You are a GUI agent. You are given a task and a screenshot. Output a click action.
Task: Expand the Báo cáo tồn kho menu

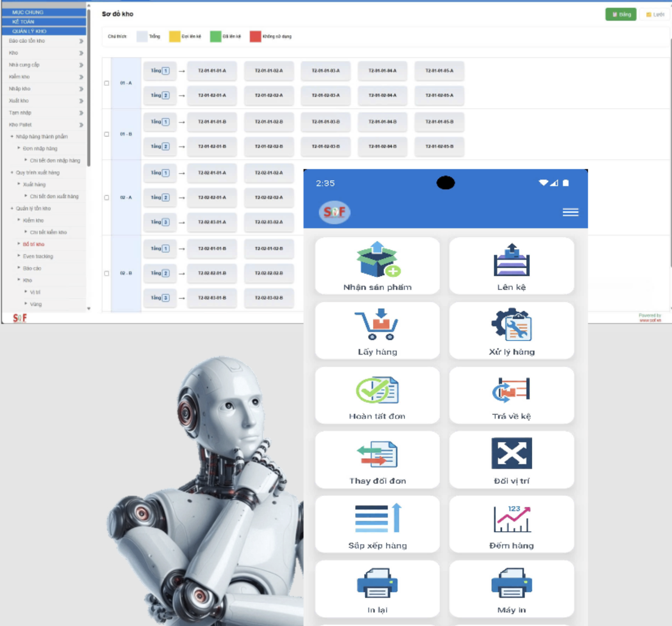coord(81,41)
